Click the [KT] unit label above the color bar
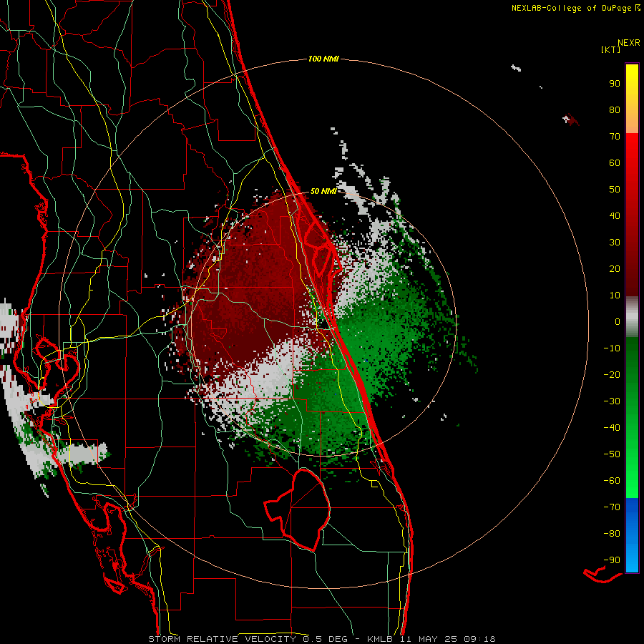The width and height of the screenshot is (644, 644). pos(611,49)
